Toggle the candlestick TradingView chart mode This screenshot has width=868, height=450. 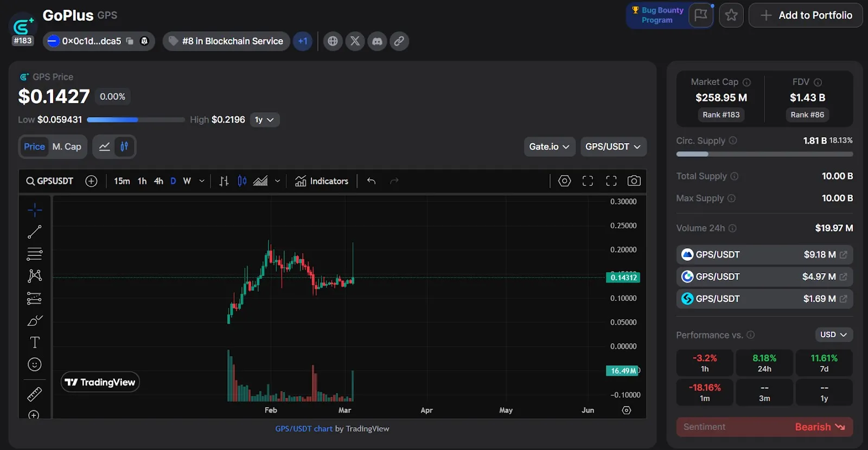[124, 146]
